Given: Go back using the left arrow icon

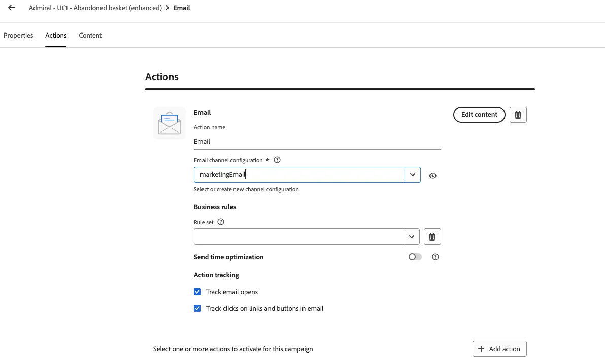Looking at the screenshot, I should (12, 8).
